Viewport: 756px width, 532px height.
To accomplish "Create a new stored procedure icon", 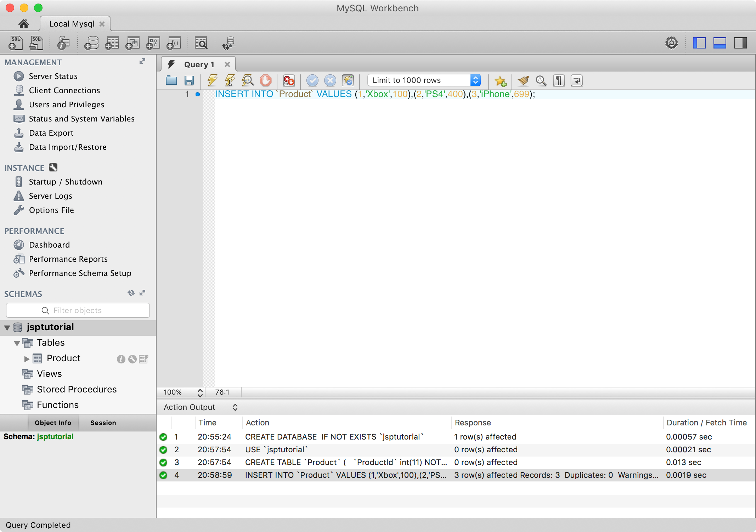I will click(x=153, y=43).
